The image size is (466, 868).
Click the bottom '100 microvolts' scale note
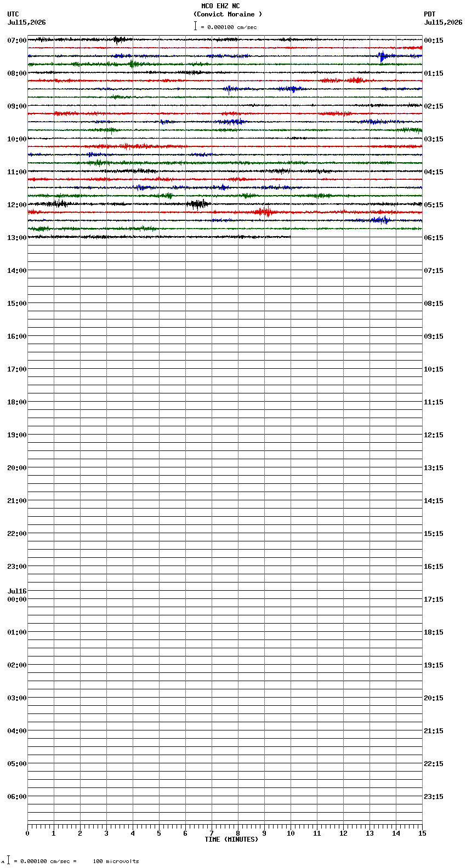click(x=116, y=861)
